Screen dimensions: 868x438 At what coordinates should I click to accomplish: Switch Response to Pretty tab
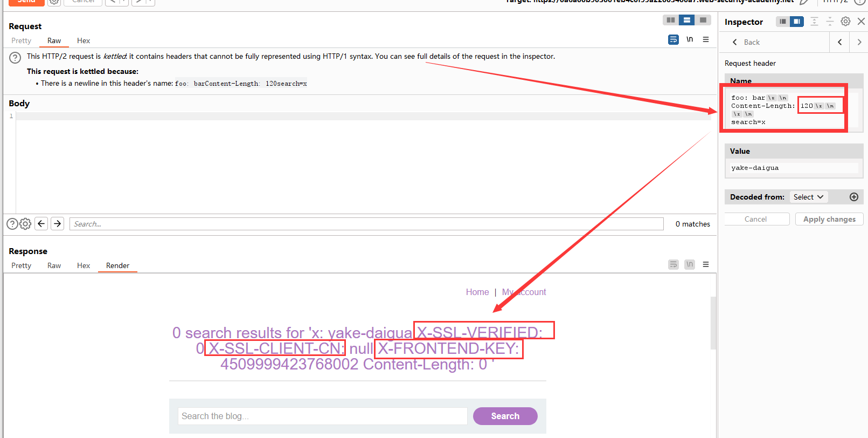[x=22, y=265]
